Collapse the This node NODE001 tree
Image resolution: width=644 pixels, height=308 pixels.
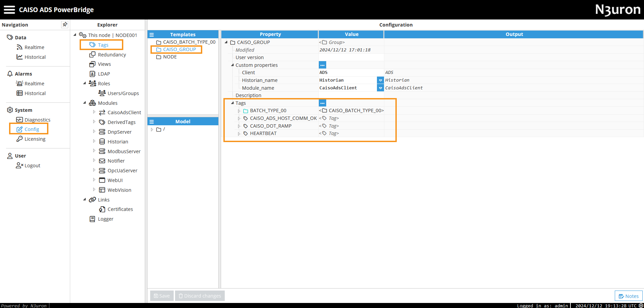[x=75, y=35]
